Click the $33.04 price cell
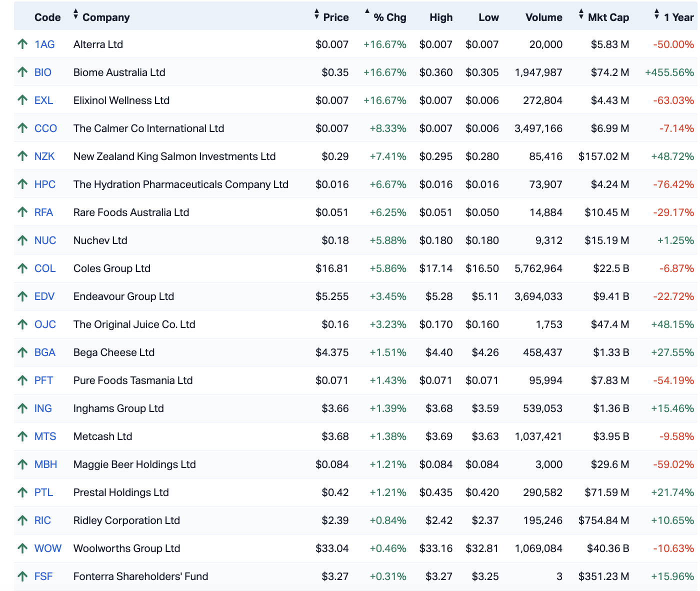Image resolution: width=700 pixels, height=591 pixels. 332,548
